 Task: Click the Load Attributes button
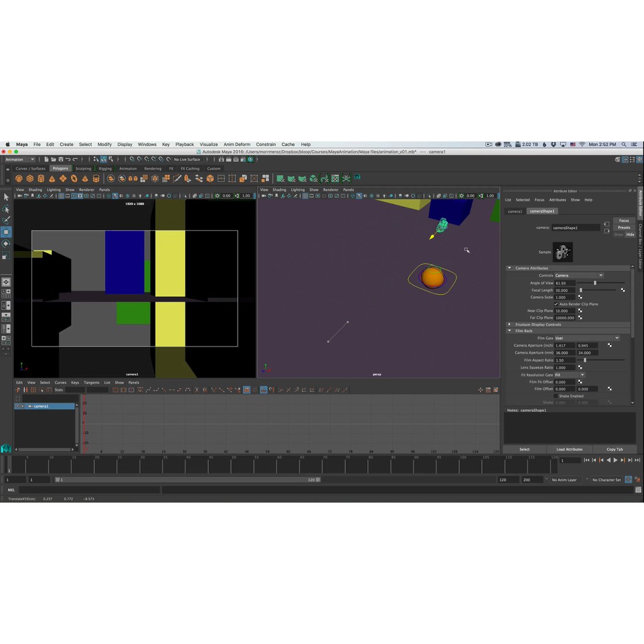569,450
